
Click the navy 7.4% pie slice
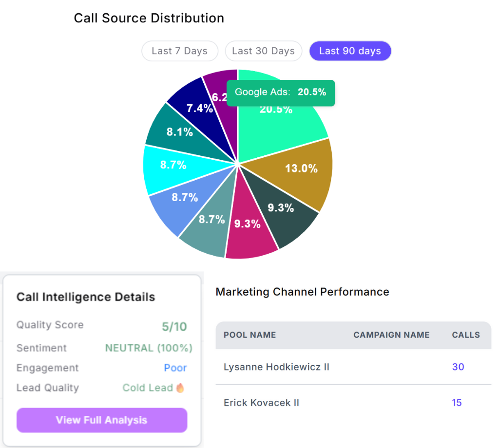(x=200, y=108)
